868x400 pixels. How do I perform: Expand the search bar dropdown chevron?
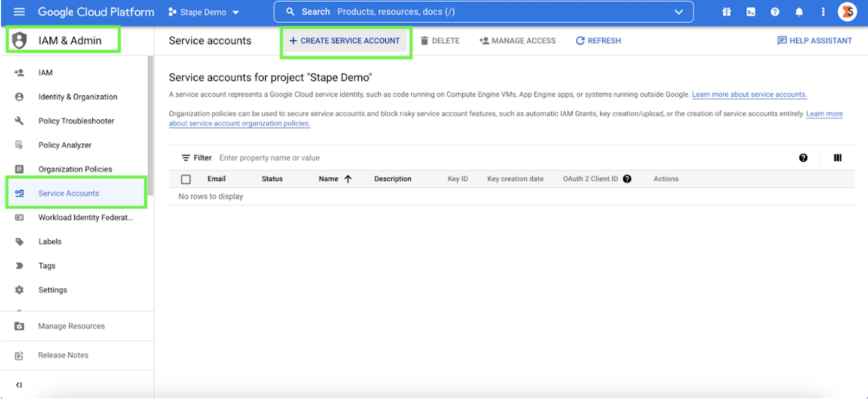pos(678,12)
